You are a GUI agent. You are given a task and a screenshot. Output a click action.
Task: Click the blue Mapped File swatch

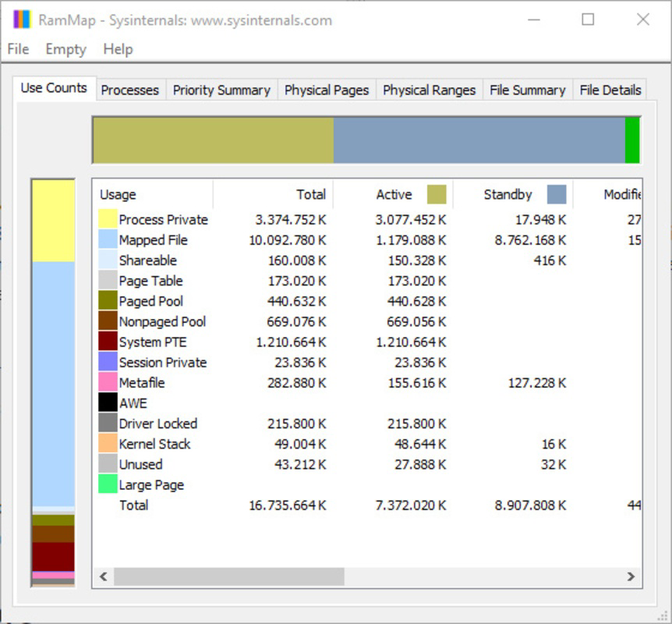pos(108,239)
